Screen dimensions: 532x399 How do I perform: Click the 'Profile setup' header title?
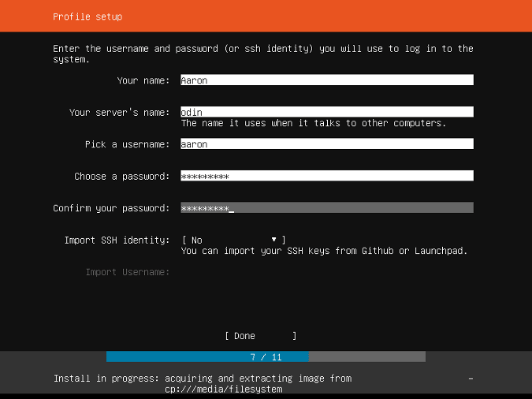point(87,17)
